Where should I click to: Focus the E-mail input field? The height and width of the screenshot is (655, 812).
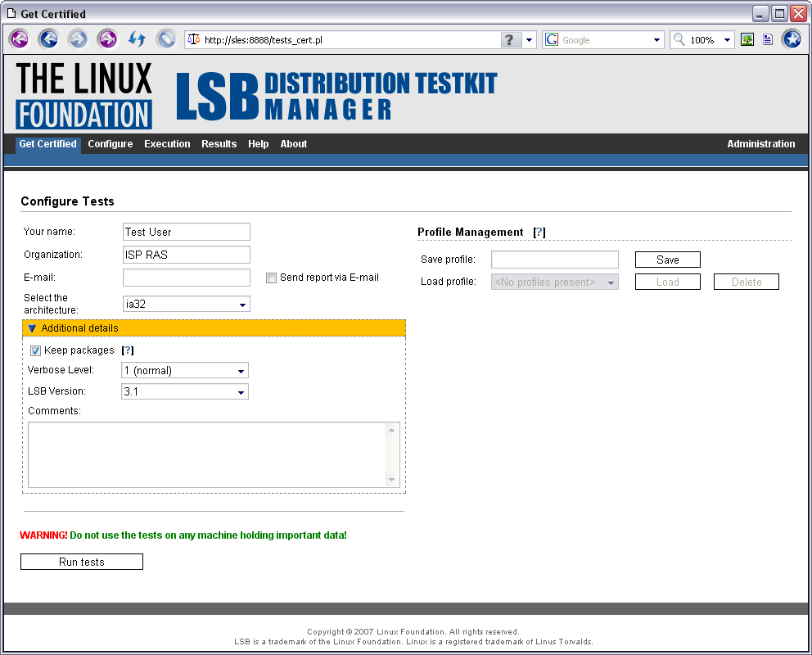point(187,277)
